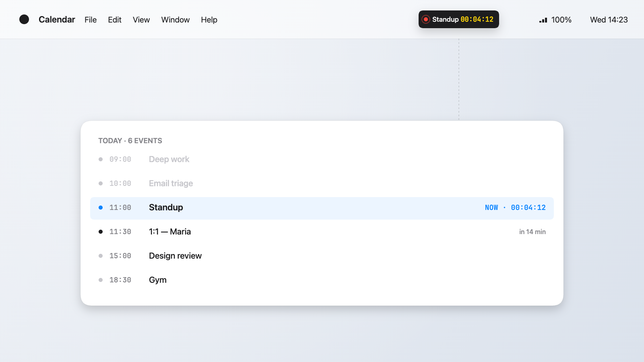Click the signal strength bars icon
The image size is (644, 362).
543,20
